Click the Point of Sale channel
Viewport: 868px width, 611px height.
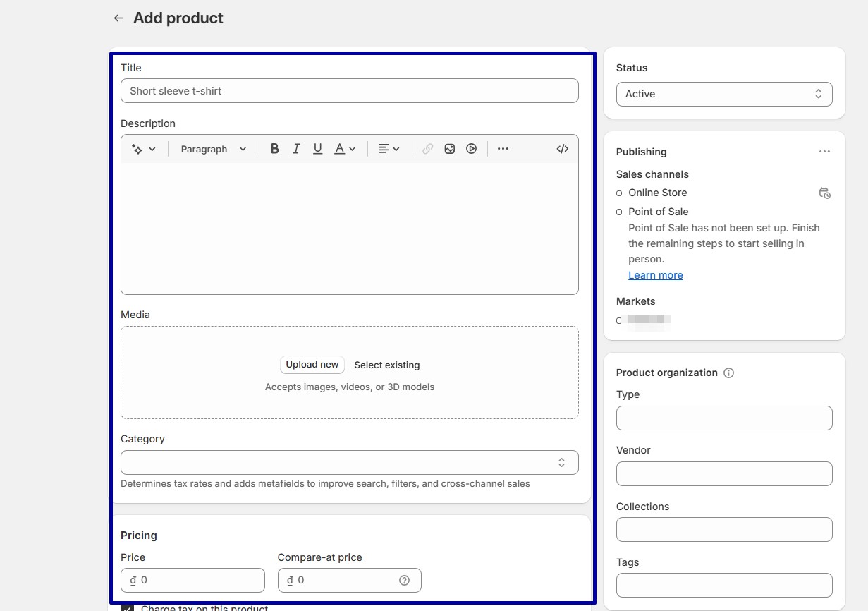(658, 212)
